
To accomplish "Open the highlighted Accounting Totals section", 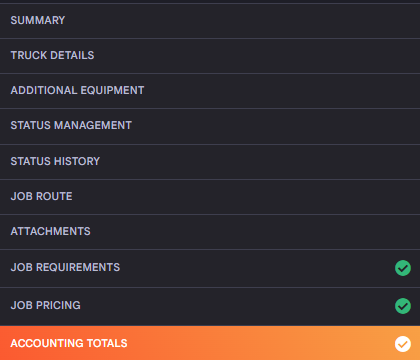I will click(x=210, y=343).
